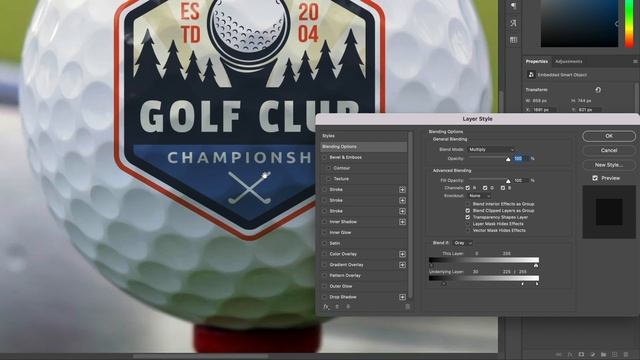Click Underlying Layer black slider handle
Viewport: 640px width, 360px height.
coord(444,283)
